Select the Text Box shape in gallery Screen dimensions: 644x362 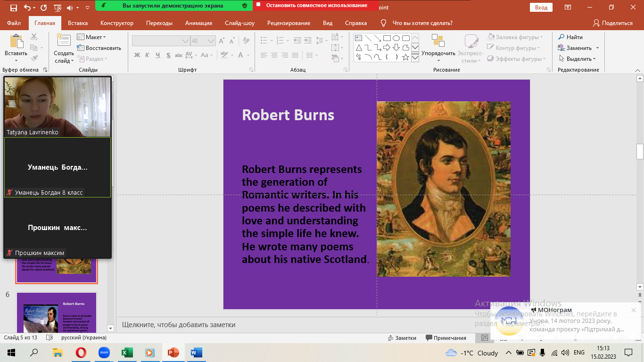coord(358,38)
